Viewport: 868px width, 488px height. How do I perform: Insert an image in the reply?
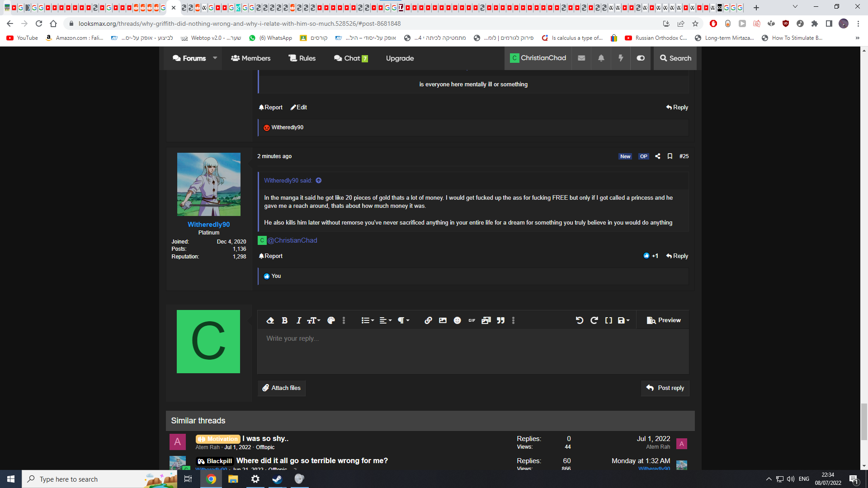443,320
